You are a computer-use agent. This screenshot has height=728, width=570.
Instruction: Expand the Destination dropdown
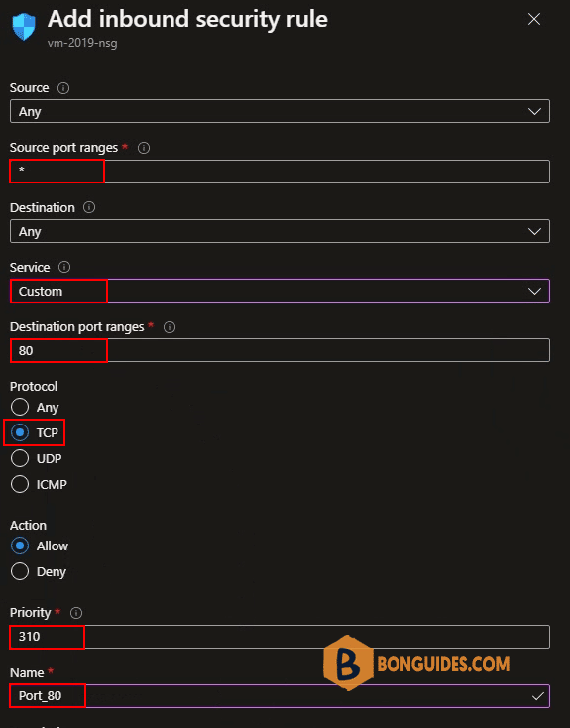280,231
